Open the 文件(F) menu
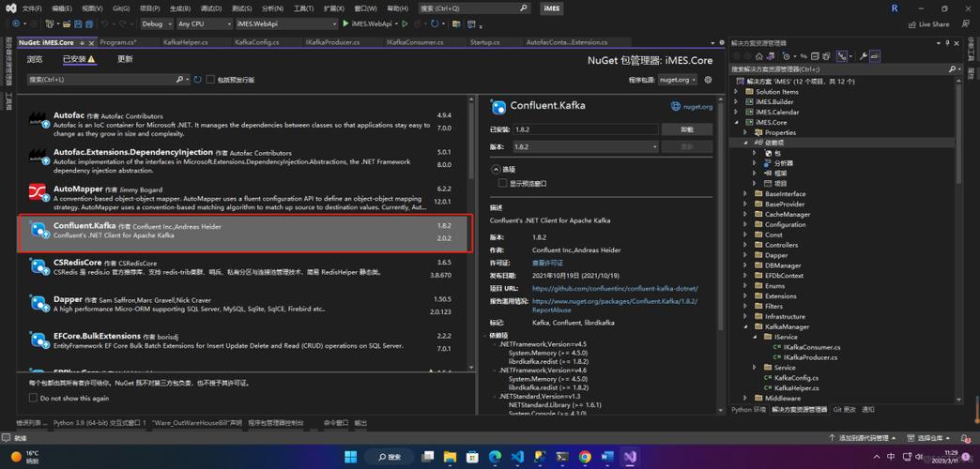Image resolution: width=980 pixels, height=469 pixels. pos(32,8)
